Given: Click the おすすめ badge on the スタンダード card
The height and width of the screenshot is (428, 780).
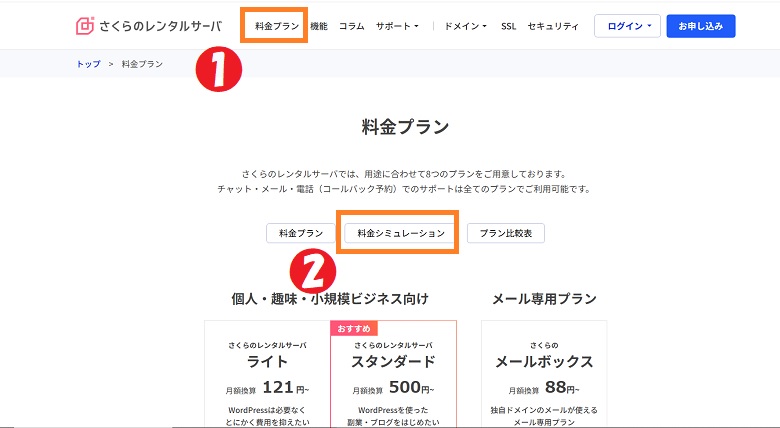Looking at the screenshot, I should coord(354,328).
